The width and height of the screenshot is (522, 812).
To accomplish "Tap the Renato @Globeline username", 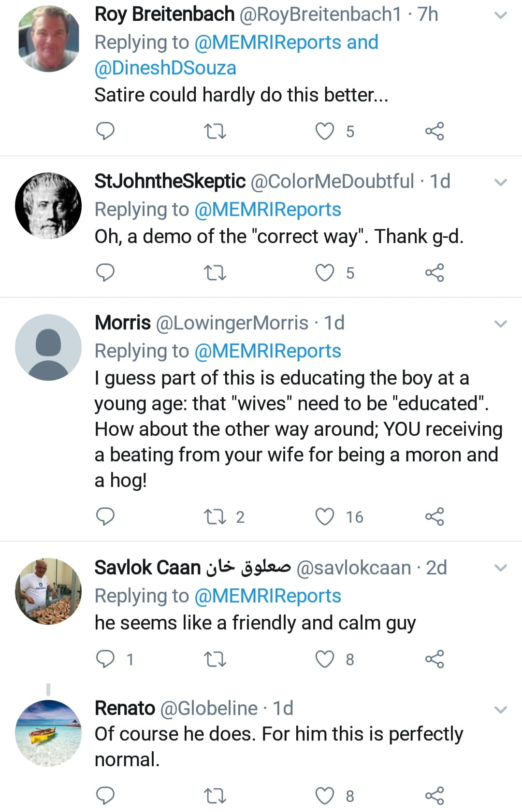I will click(208, 708).
